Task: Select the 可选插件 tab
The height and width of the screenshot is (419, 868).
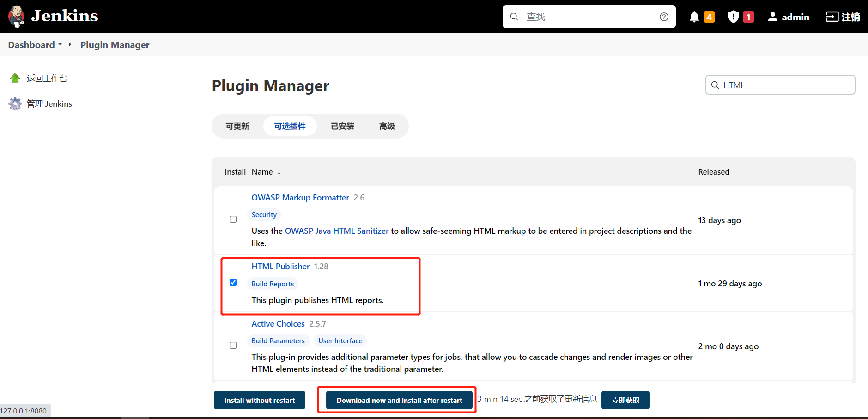Action: point(290,126)
